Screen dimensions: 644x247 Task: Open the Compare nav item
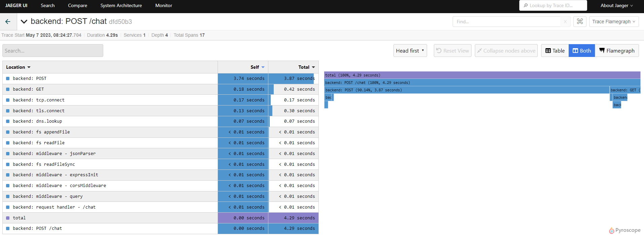point(77,5)
